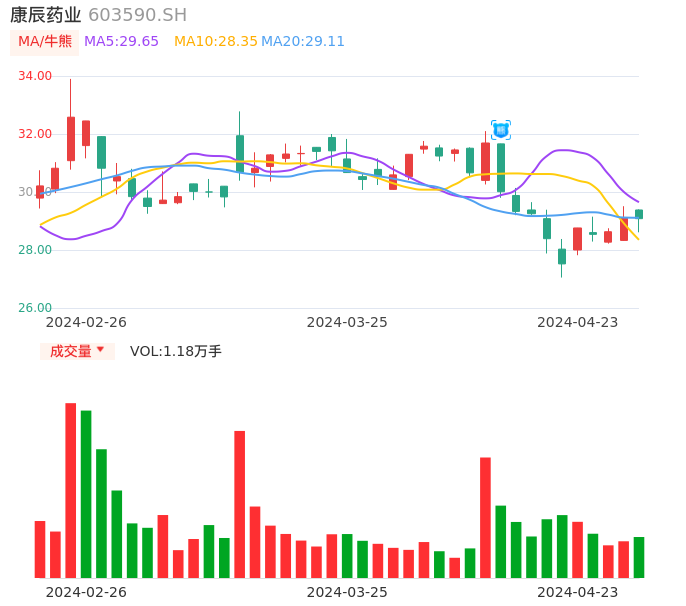The image size is (686, 606).
Task: Open the 成交量 indicator dropdown
Action: [77, 351]
